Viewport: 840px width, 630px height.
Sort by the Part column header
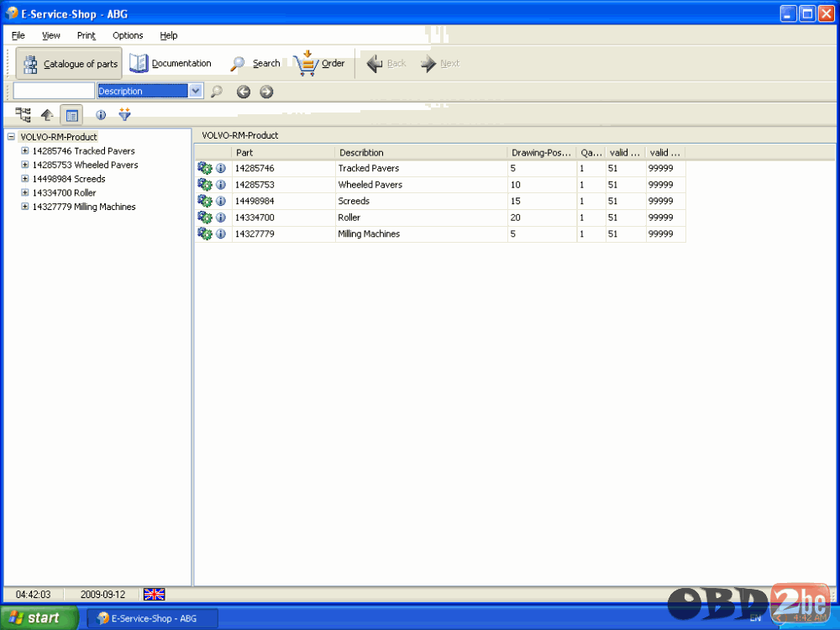pos(283,153)
